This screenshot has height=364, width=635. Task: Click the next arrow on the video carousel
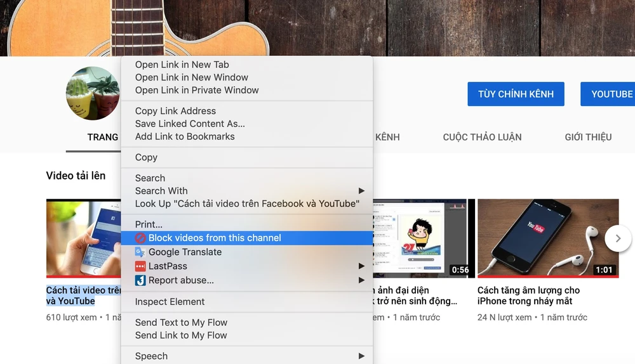(x=618, y=238)
